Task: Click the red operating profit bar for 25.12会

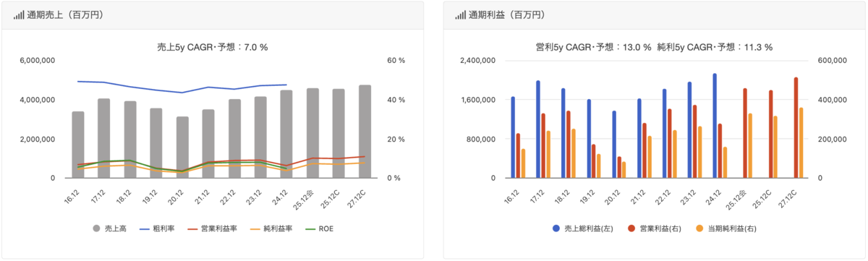Action: 745,133
